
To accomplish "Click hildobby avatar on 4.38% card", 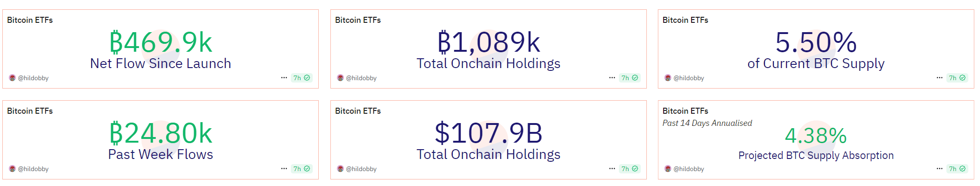I will 668,169.
